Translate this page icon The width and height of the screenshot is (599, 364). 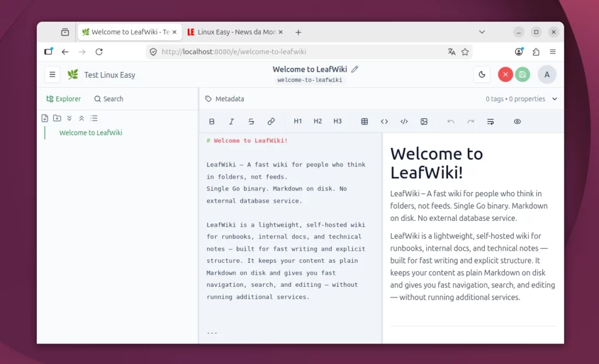coord(452,51)
